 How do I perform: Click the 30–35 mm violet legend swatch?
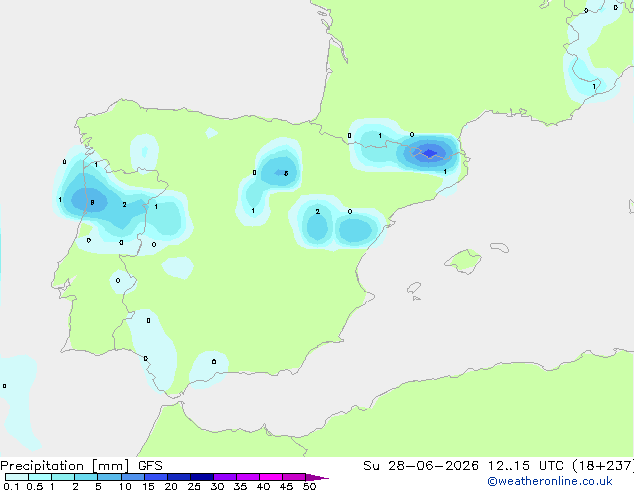pos(225,477)
